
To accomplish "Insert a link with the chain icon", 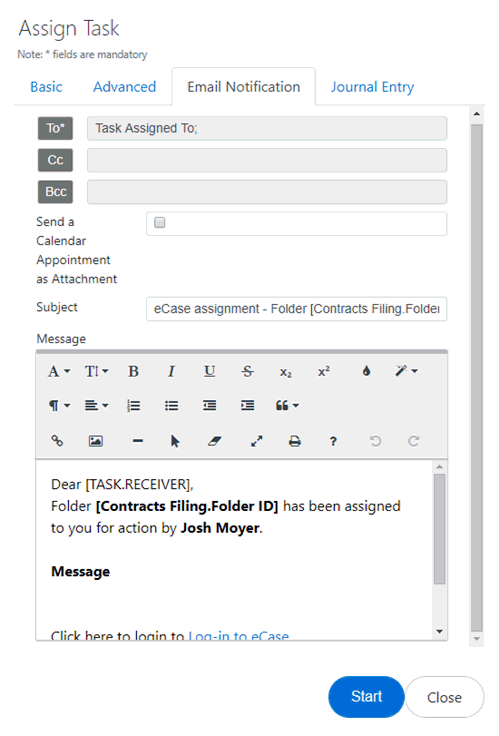I will click(x=57, y=440).
